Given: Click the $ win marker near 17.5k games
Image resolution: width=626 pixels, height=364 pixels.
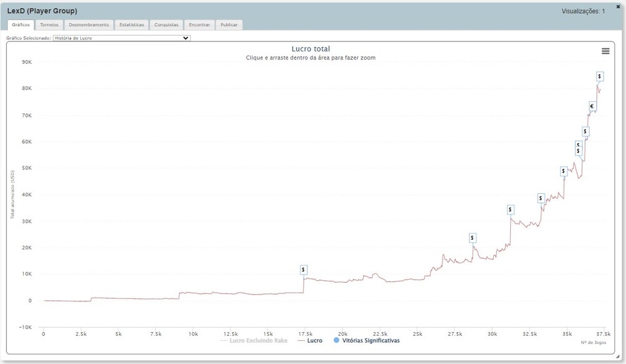Looking at the screenshot, I should coord(304,270).
